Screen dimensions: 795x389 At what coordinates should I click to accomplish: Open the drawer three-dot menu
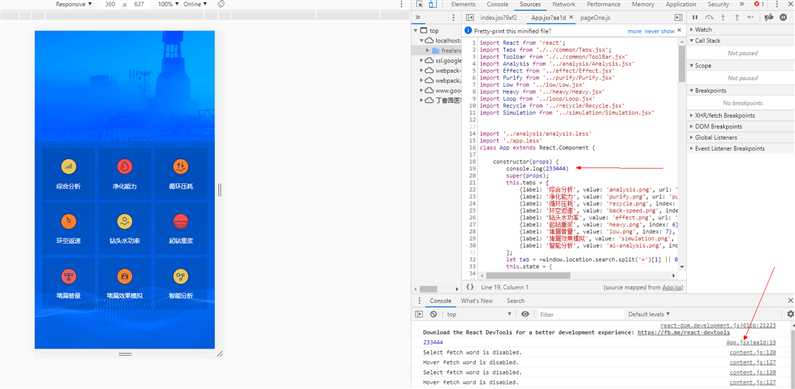point(418,301)
